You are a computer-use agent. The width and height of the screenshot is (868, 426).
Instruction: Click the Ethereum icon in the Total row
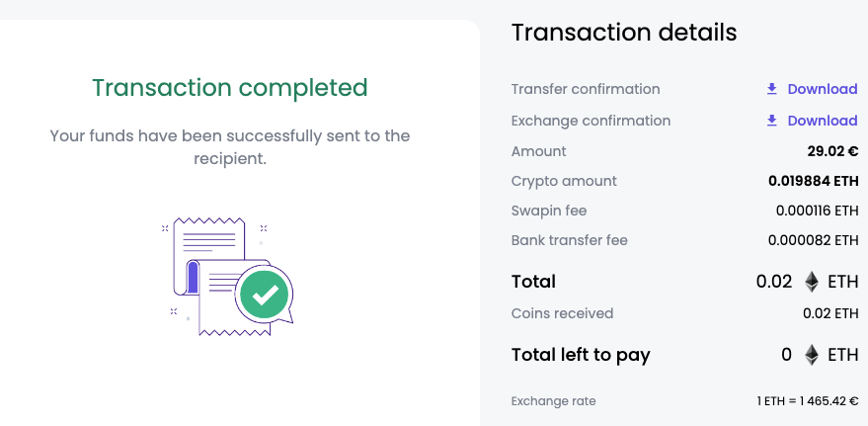(811, 282)
